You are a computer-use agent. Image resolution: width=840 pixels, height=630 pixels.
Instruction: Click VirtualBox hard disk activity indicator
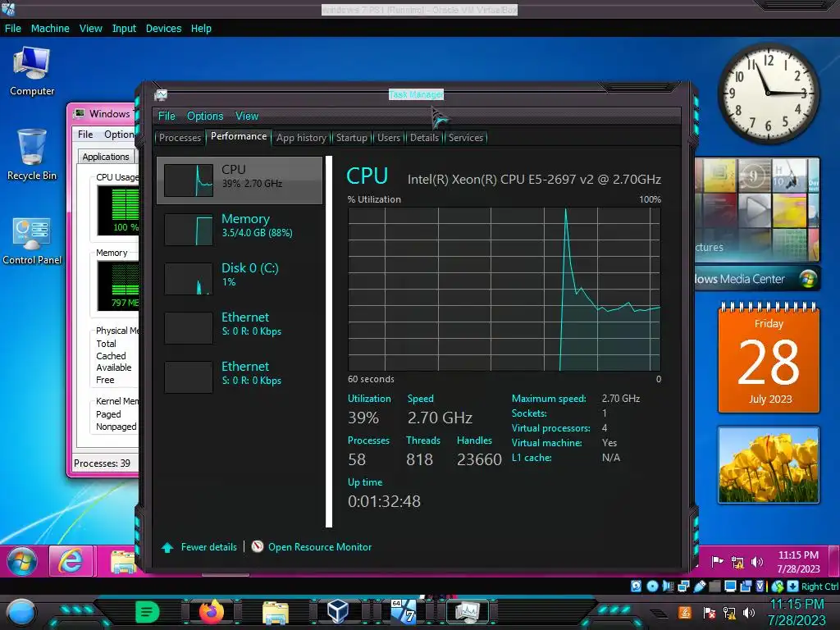(x=636, y=586)
